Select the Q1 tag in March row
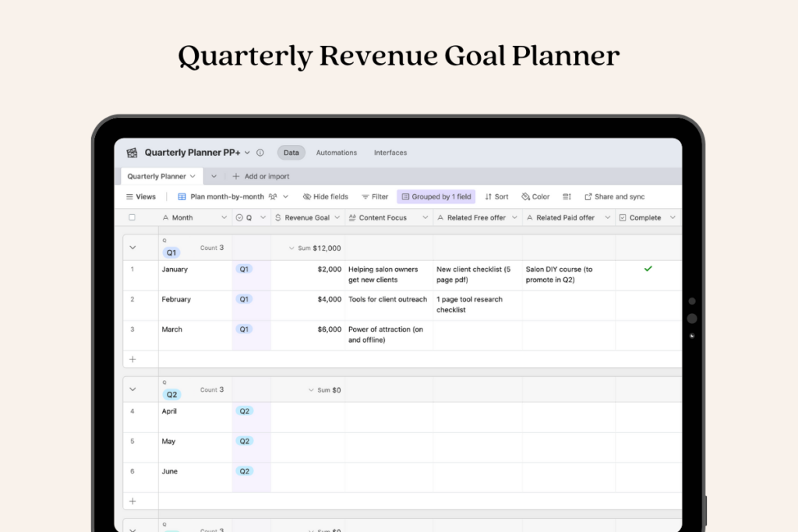Screen dimensions: 798x532 click(x=244, y=329)
